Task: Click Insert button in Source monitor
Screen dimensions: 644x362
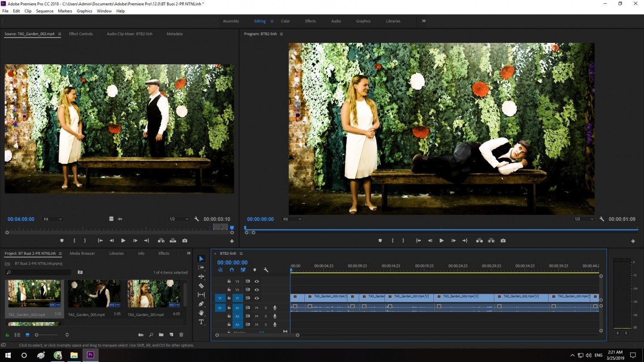Action: pos(161,241)
